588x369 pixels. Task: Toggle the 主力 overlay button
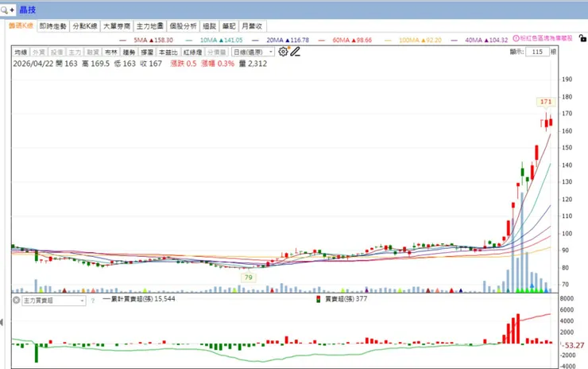tap(75, 52)
